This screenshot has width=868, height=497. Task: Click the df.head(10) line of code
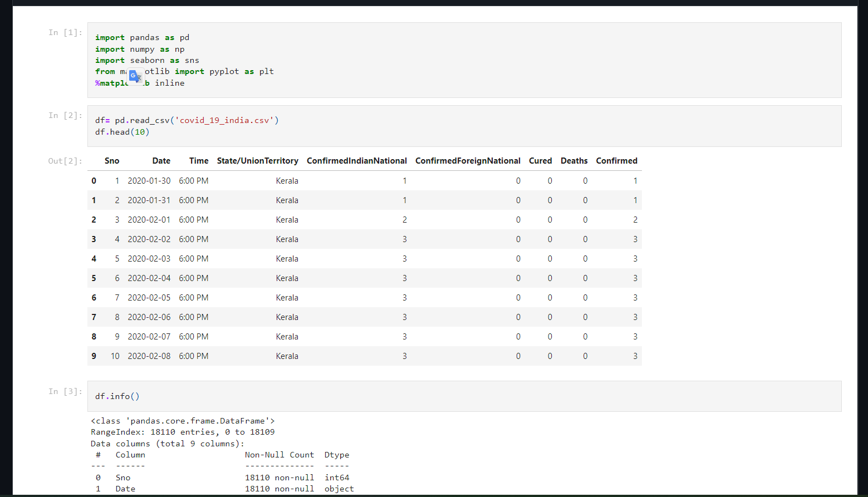pyautogui.click(x=122, y=132)
